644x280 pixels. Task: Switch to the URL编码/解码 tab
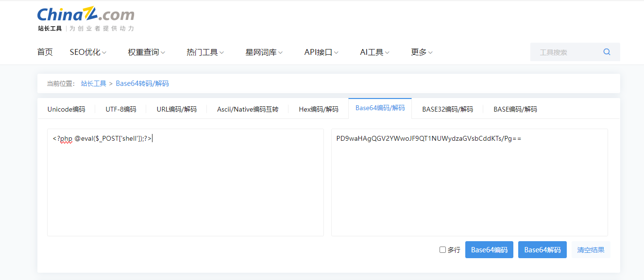[x=177, y=109]
